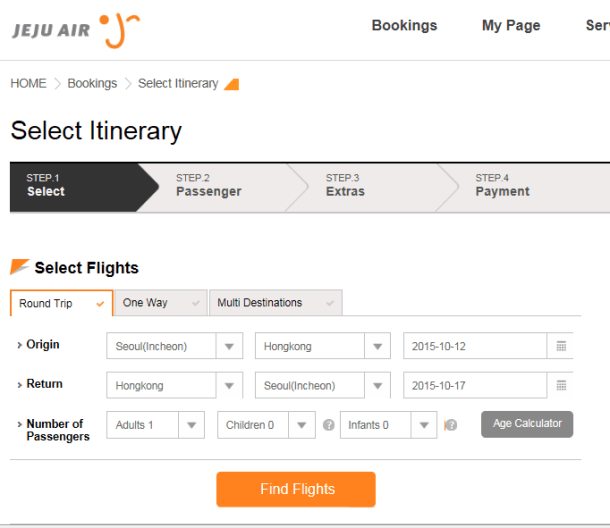This screenshot has height=528, width=610.
Task: Click the Infants help question mark icon
Action: (450, 425)
